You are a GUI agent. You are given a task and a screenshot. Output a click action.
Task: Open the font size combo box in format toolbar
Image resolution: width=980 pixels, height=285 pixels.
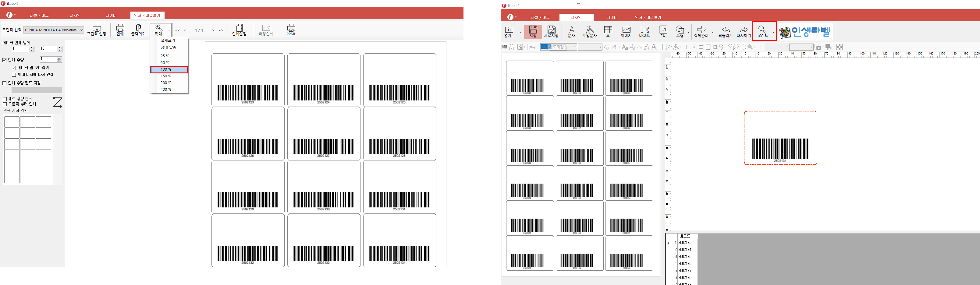click(x=590, y=47)
